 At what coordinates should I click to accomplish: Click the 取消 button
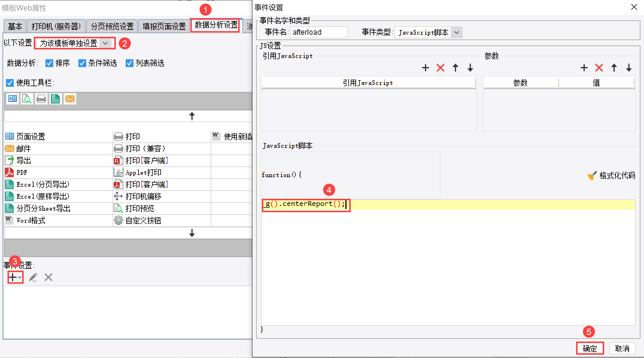(x=622, y=348)
